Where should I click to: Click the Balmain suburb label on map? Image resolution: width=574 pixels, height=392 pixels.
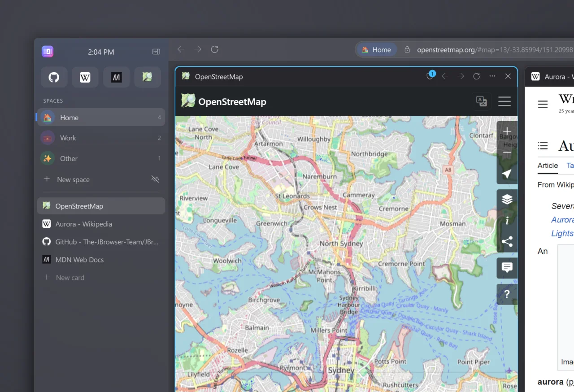257,328
